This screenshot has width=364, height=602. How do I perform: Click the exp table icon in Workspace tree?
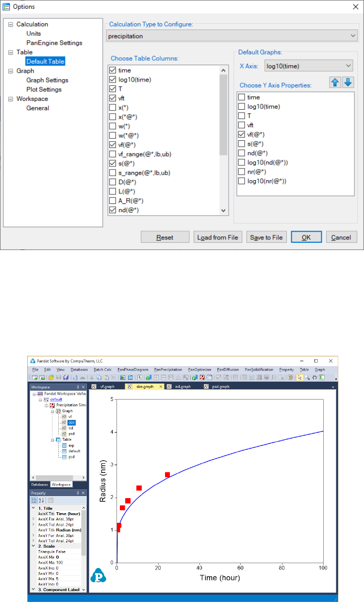point(64,445)
